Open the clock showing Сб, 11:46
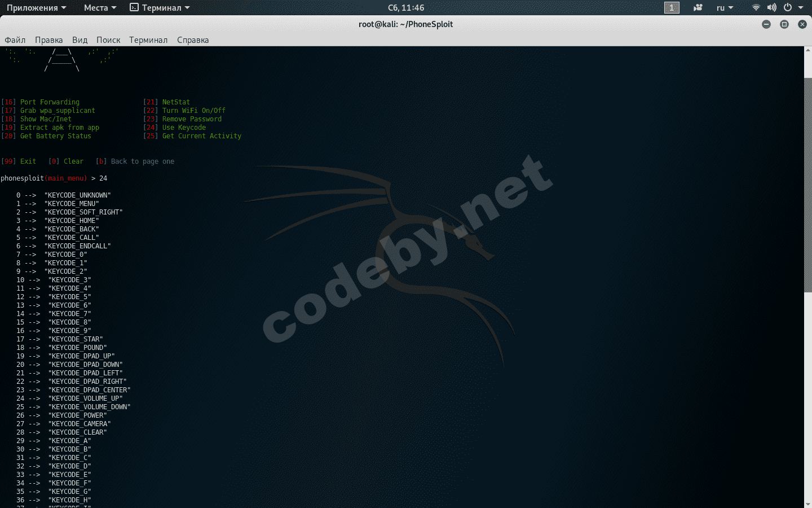 406,8
